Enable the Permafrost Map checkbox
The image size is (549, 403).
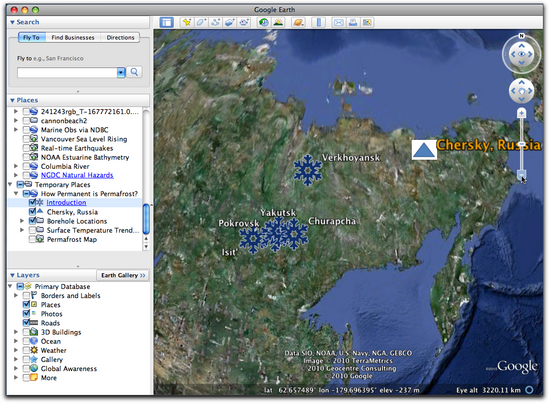tap(33, 239)
